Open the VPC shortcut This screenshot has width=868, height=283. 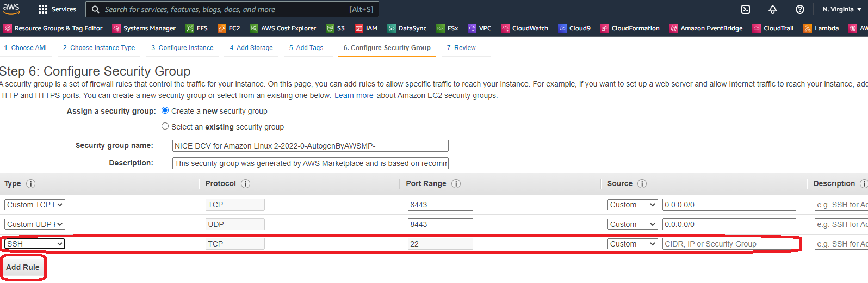click(x=480, y=28)
